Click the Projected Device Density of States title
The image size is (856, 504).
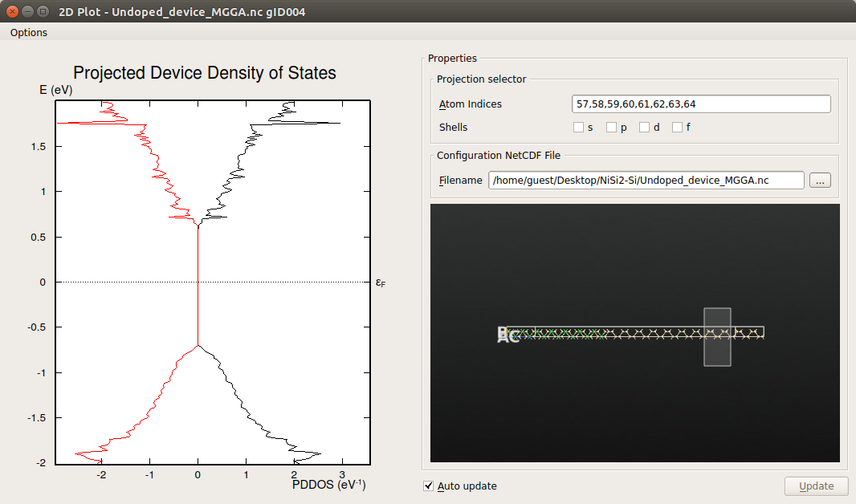pos(205,72)
